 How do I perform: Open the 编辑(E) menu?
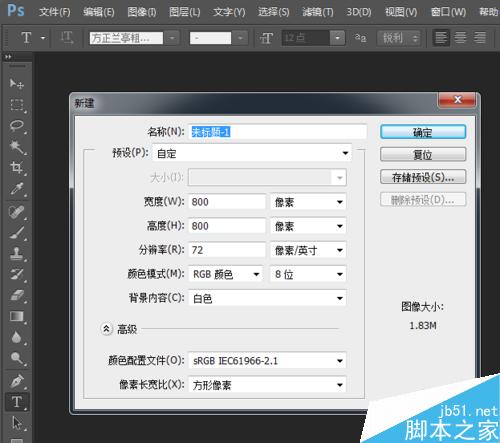tap(99, 12)
